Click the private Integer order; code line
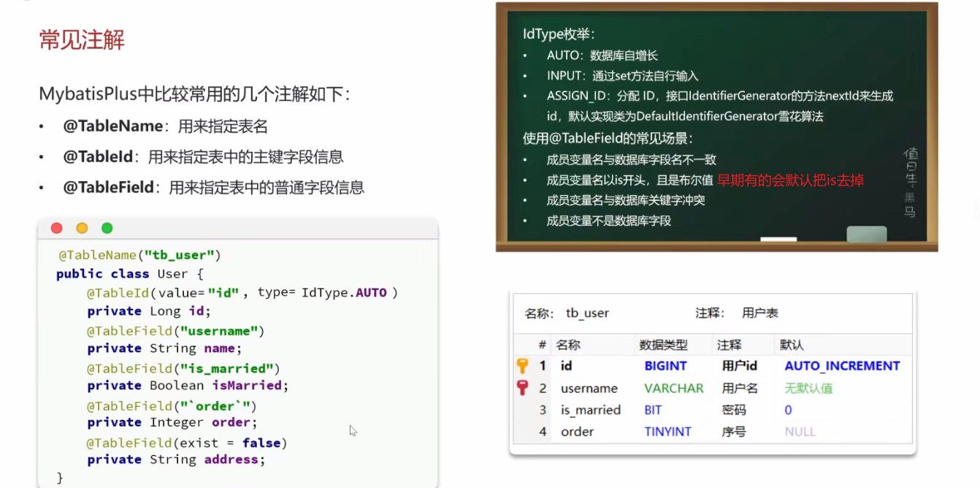The image size is (980, 488). pos(172,422)
